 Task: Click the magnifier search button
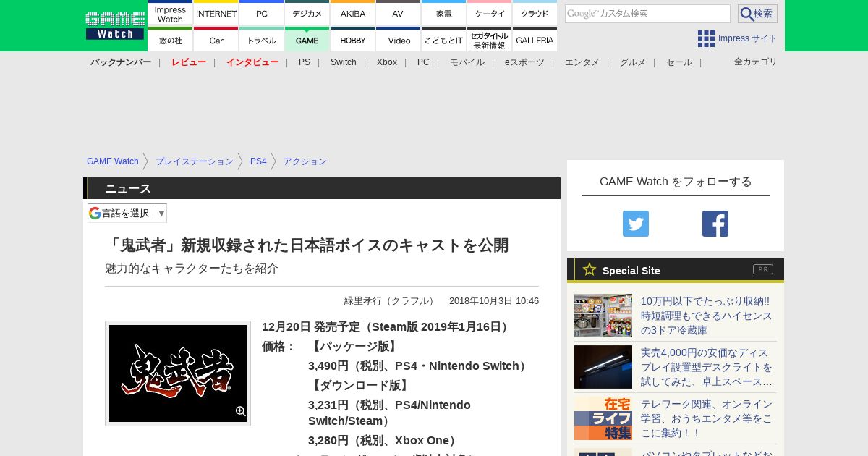coord(757,14)
